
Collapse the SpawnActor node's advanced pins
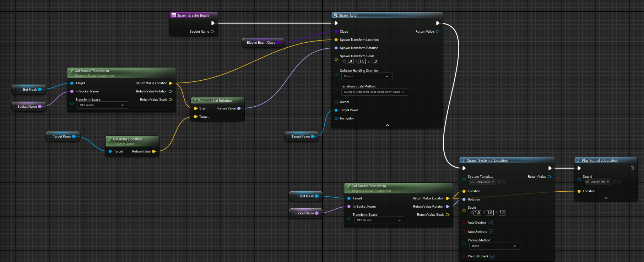pos(387,125)
